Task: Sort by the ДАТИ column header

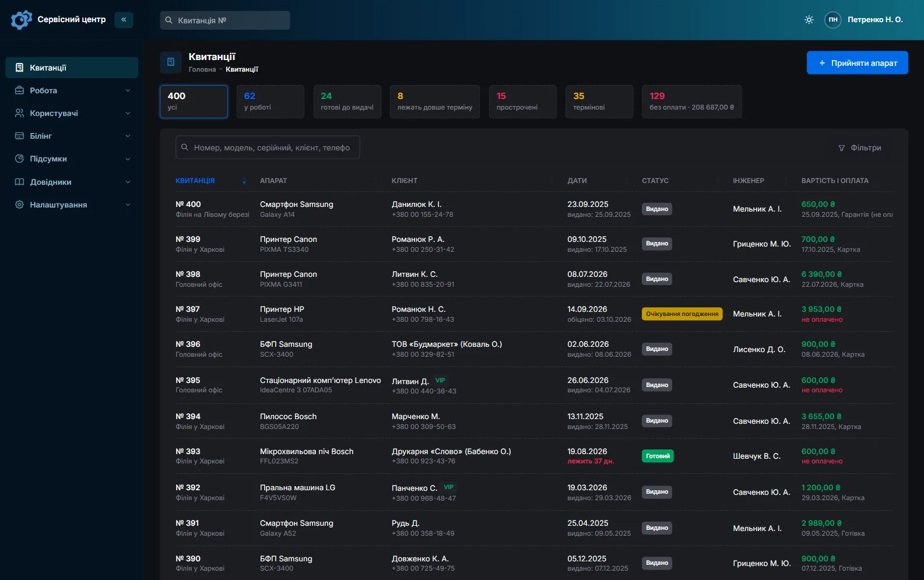Action: click(x=577, y=181)
